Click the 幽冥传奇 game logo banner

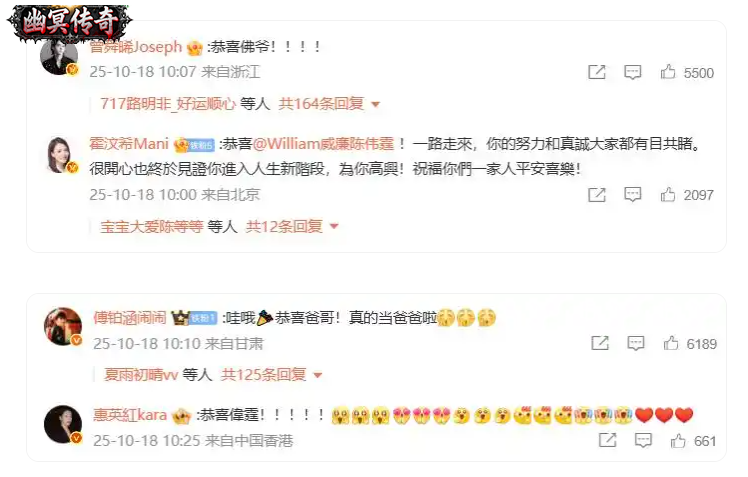tap(69, 22)
